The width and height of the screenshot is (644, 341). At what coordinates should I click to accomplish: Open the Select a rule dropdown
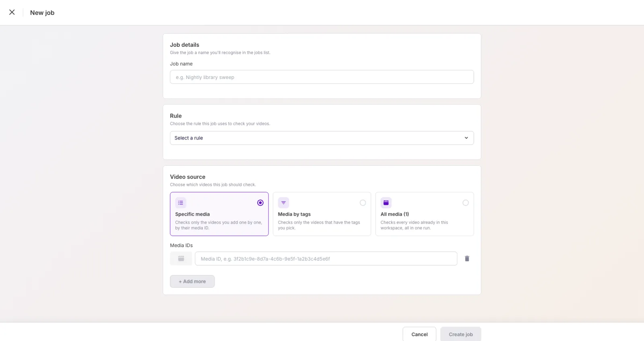322,138
